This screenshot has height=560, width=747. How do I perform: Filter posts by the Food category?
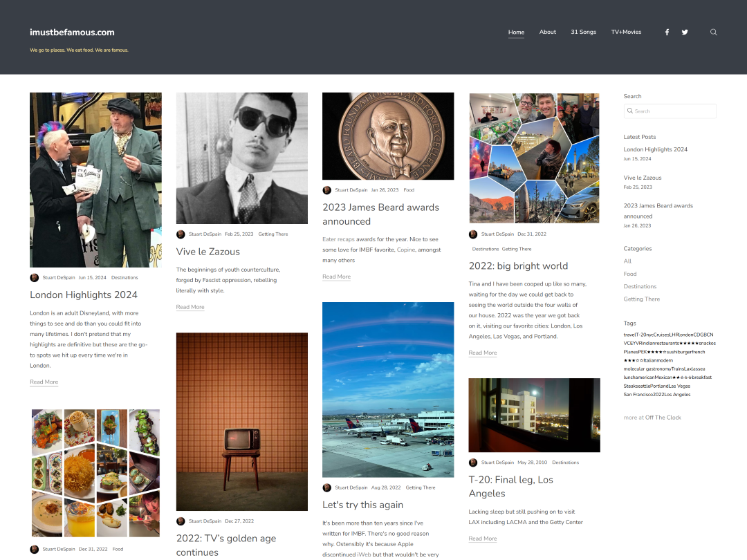(x=629, y=274)
